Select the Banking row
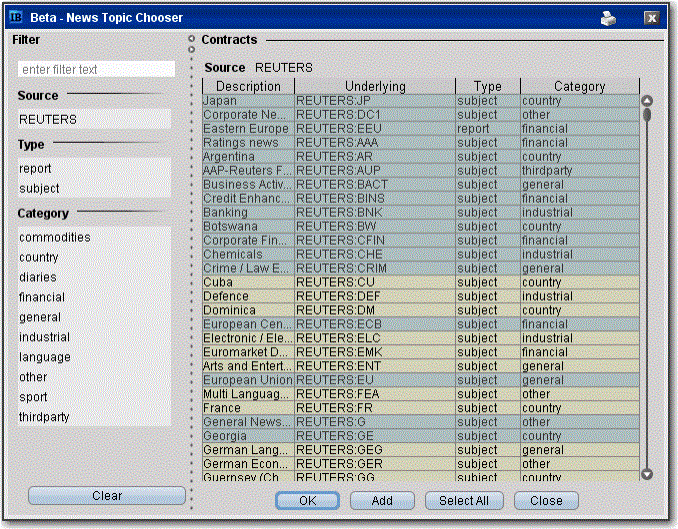678x529 pixels. [x=421, y=212]
